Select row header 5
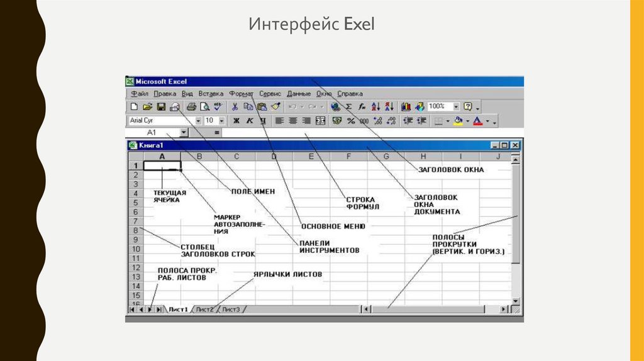 [136, 203]
